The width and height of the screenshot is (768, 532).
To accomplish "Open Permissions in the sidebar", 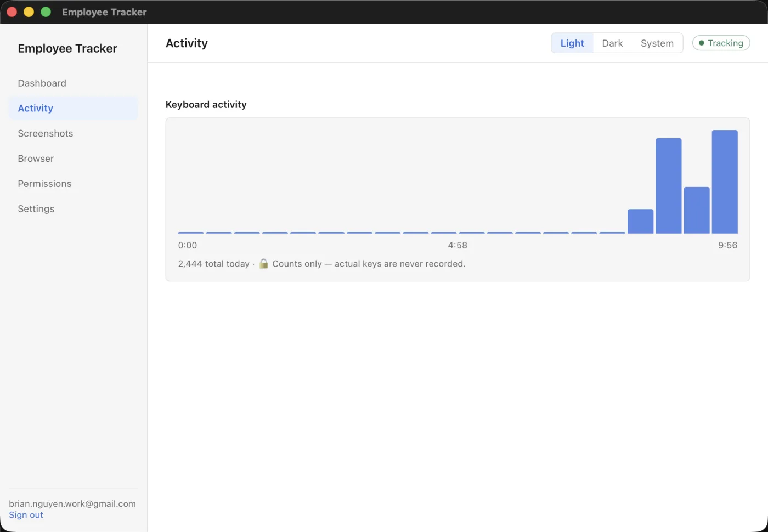I will pos(74,184).
